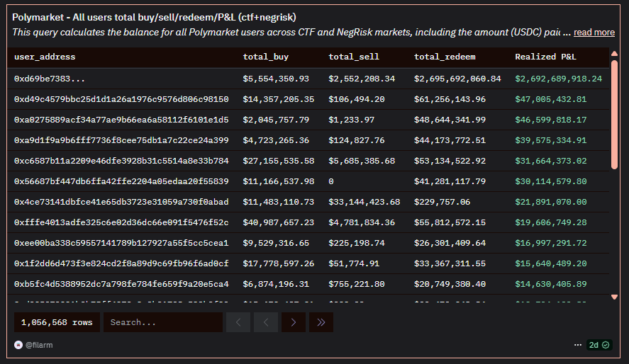This screenshot has height=364, width=629.
Task: Click Realized P&L value $19,606,749.28
Action: (x=551, y=222)
